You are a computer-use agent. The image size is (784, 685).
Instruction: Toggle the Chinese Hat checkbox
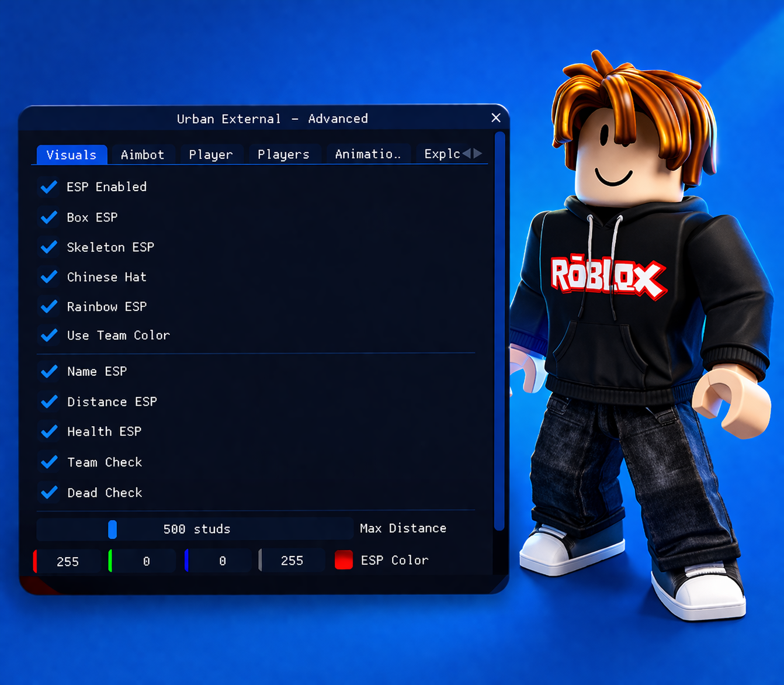49,276
